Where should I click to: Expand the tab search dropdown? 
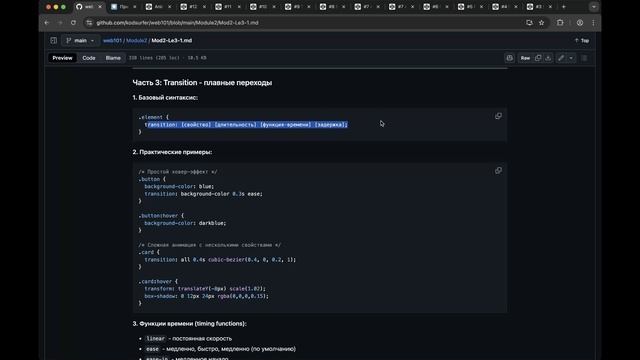pyautogui.click(x=594, y=7)
